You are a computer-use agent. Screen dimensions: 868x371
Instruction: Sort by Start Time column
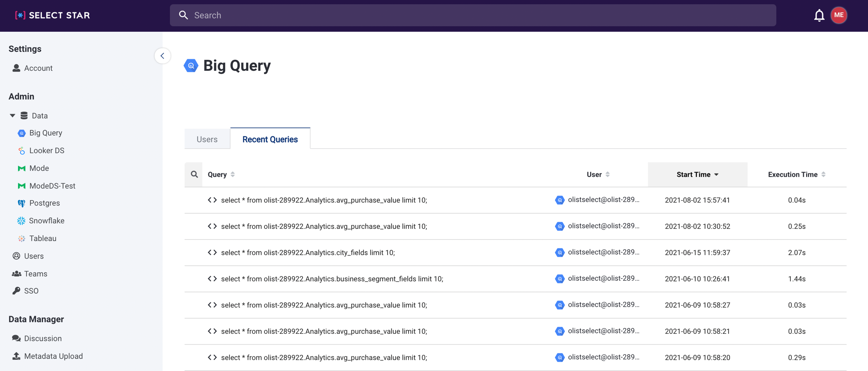click(697, 175)
